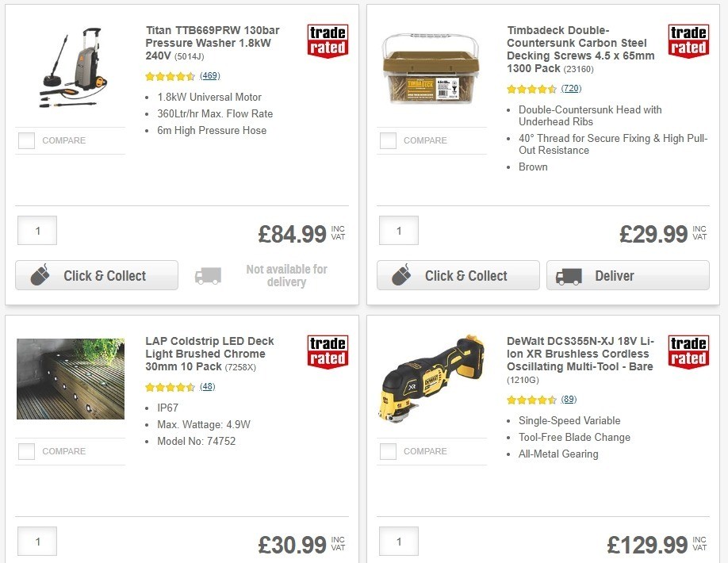Click the quantity field for the LAP deck lights
The height and width of the screenshot is (563, 728).
(x=36, y=542)
